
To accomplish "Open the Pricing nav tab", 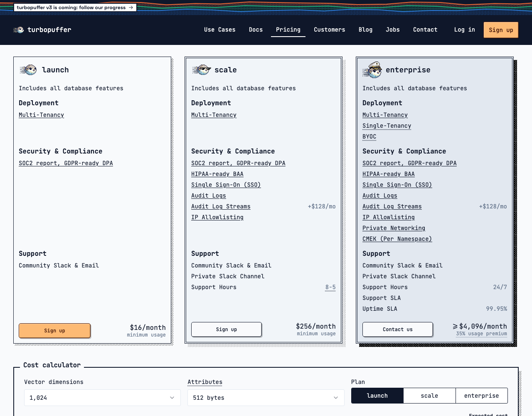I will (288, 30).
